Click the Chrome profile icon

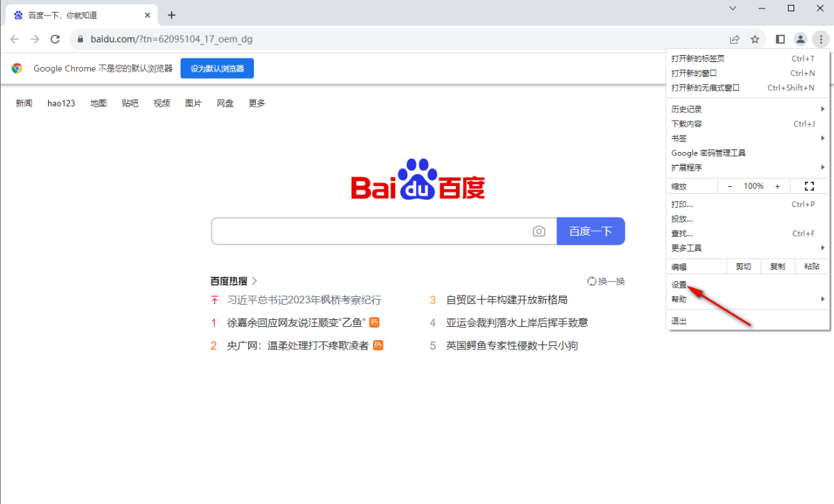point(800,39)
